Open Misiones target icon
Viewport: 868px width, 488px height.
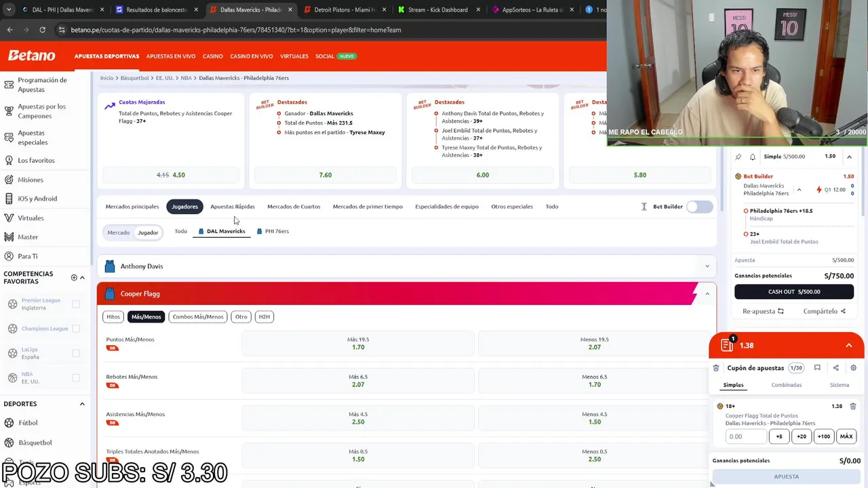(x=9, y=180)
